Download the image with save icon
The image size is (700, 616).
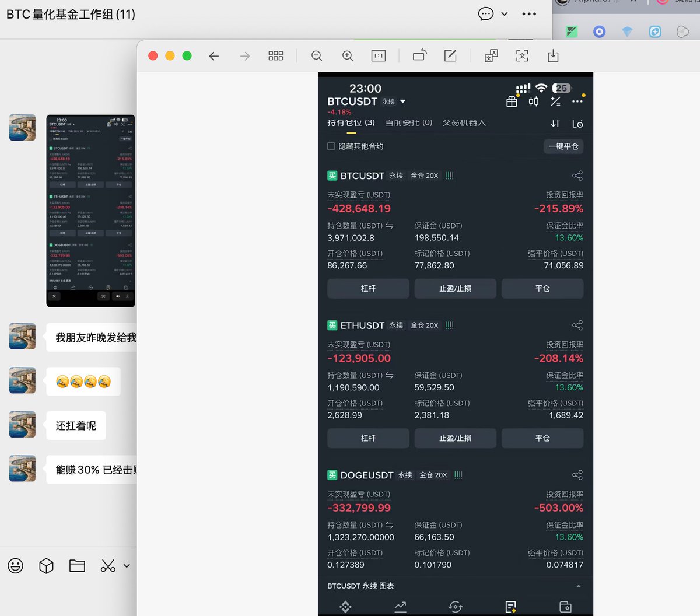pyautogui.click(x=553, y=56)
